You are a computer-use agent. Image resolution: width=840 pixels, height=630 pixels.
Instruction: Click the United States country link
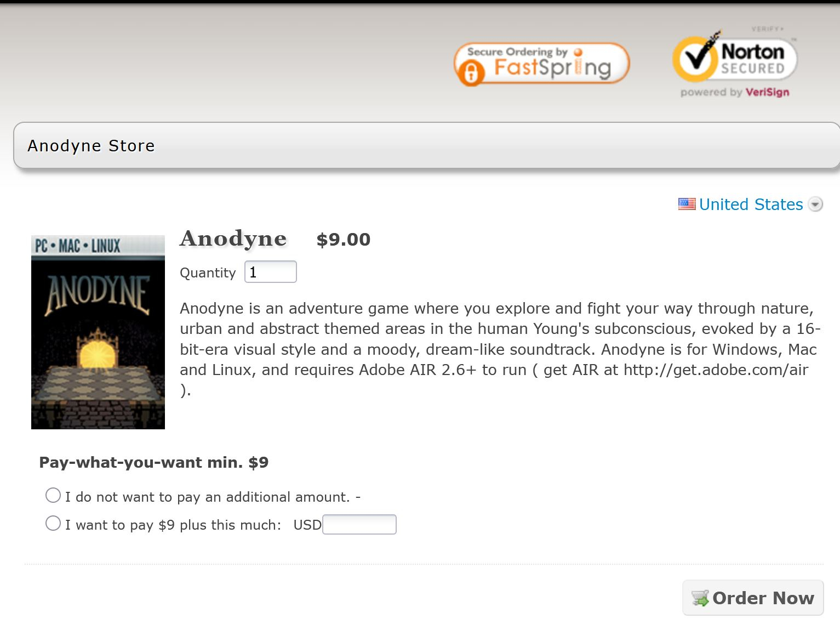click(x=751, y=205)
